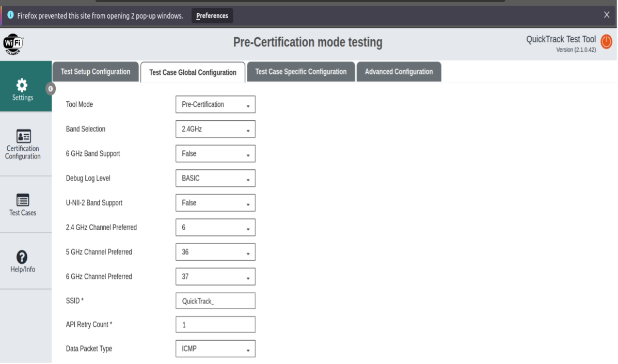Click the Preferences button in the notification bar

pos(212,15)
